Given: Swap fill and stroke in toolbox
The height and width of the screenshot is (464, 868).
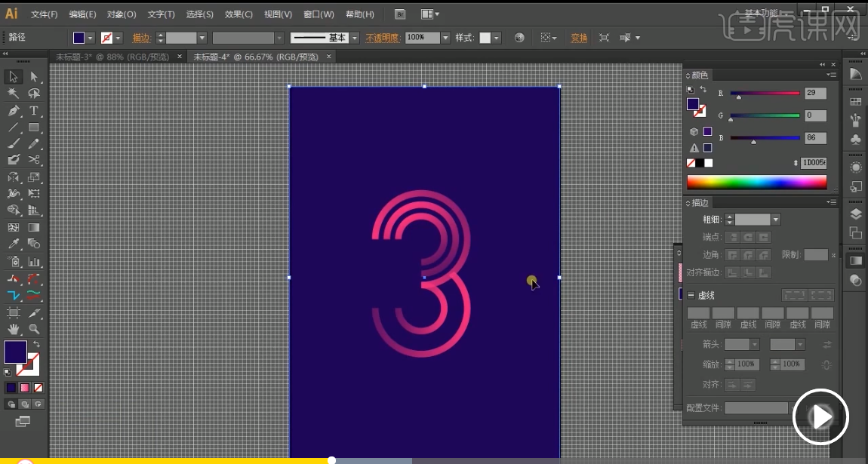Looking at the screenshot, I should [x=35, y=344].
